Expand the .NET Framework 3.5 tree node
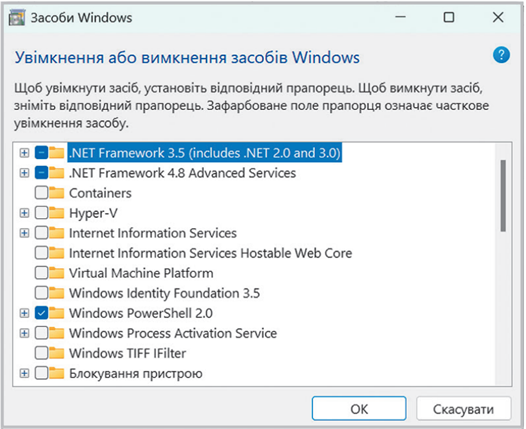The width and height of the screenshot is (526, 429). coord(24,153)
